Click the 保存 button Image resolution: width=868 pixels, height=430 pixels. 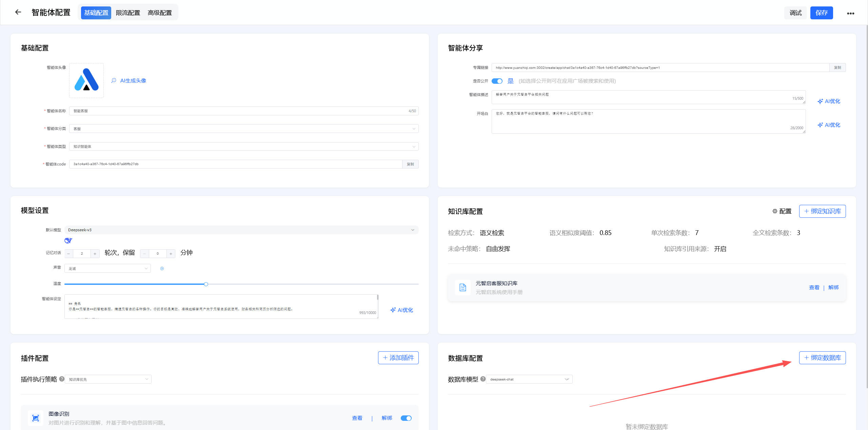(x=821, y=13)
